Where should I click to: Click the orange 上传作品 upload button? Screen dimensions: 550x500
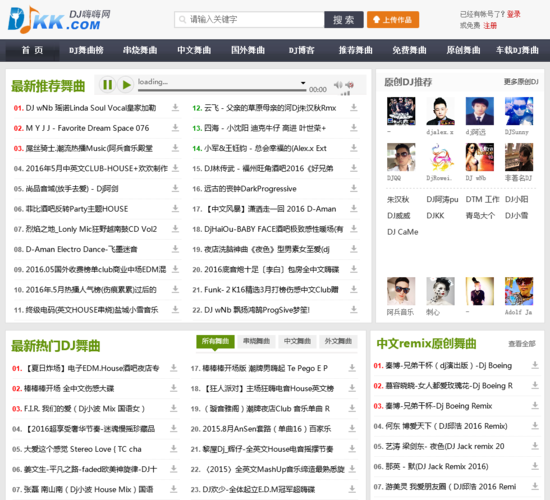pos(393,20)
